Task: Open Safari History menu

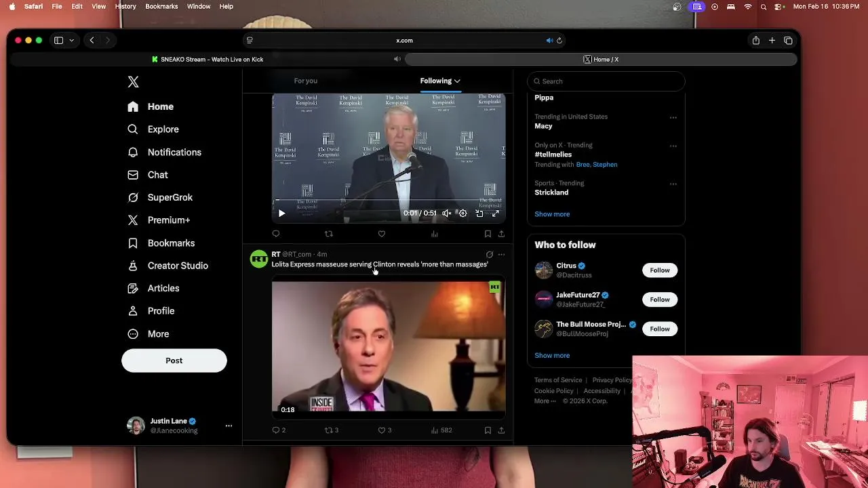Action: pyautogui.click(x=125, y=7)
